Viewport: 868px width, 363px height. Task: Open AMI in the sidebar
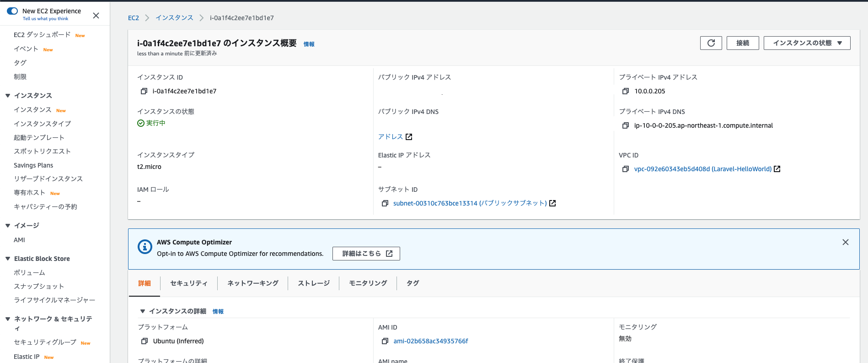[x=19, y=240]
